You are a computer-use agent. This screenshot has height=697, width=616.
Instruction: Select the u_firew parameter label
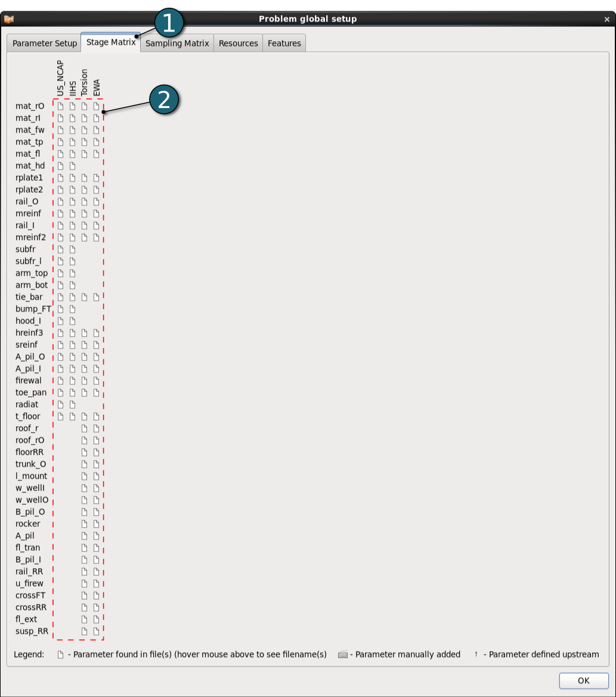pyautogui.click(x=29, y=584)
